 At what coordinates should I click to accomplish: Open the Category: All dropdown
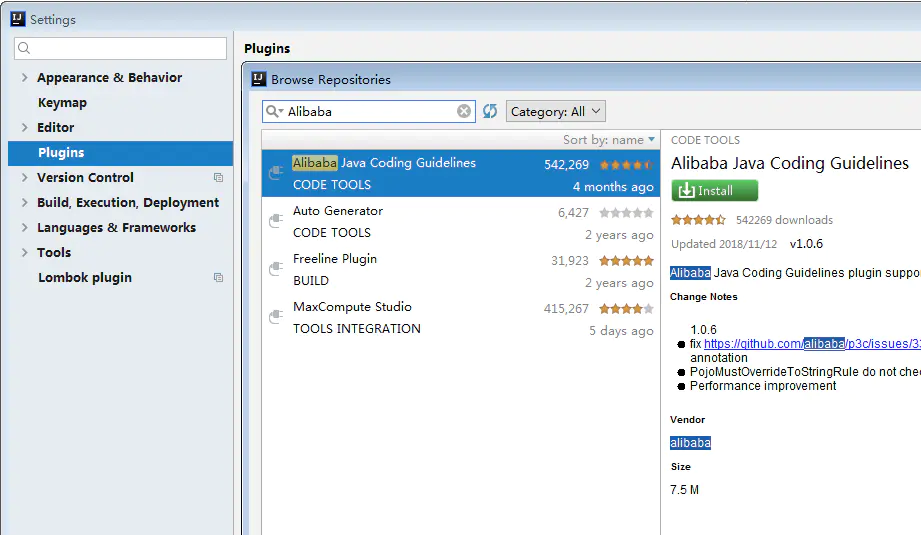(x=556, y=111)
